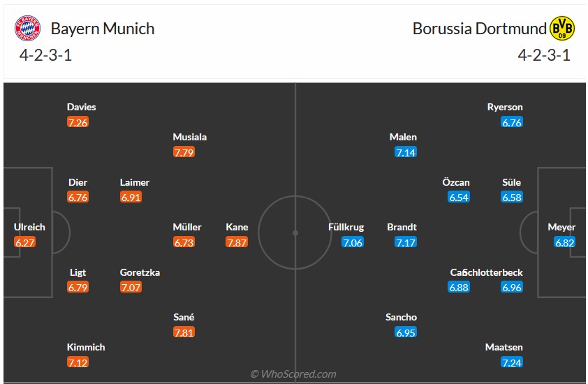Click goalkeeper Ulreich's 6.27 rating

pos(24,242)
